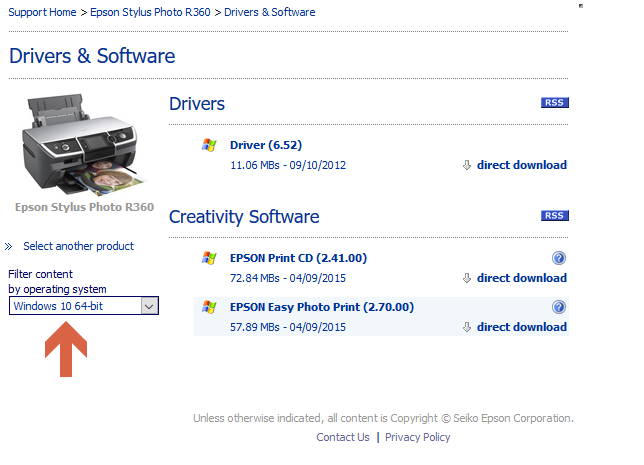This screenshot has height=465, width=644.
Task: Click 'Epson Stylus Photo R360' caption text
Action: click(x=84, y=207)
